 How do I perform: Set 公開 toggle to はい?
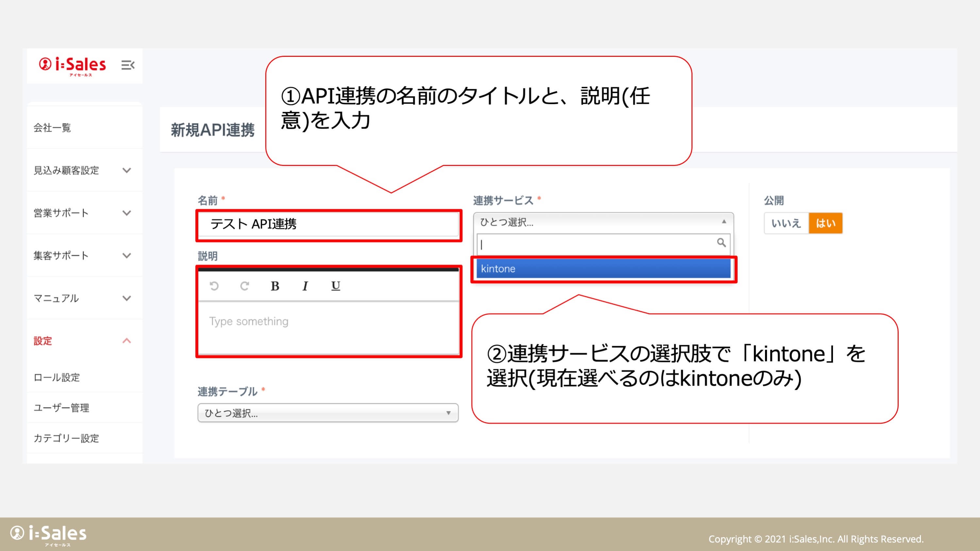[x=825, y=223]
